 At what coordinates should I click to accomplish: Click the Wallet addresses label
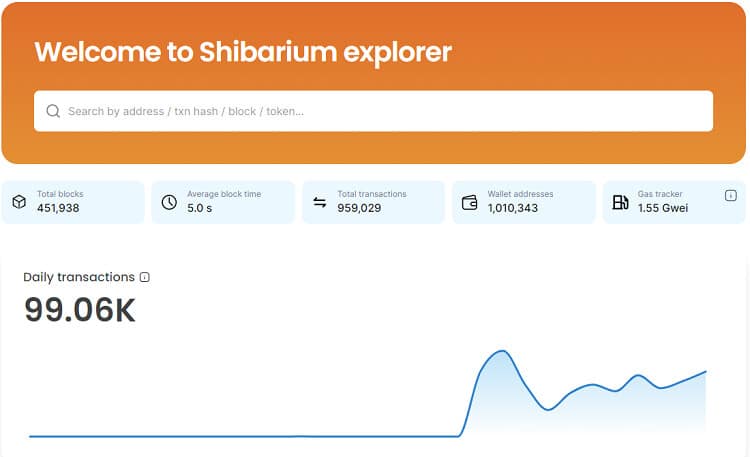520,194
